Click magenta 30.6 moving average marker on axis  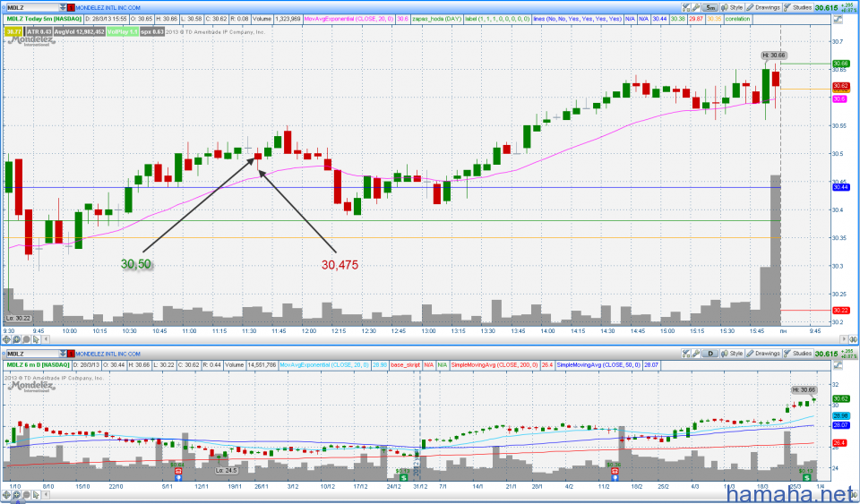[x=839, y=99]
